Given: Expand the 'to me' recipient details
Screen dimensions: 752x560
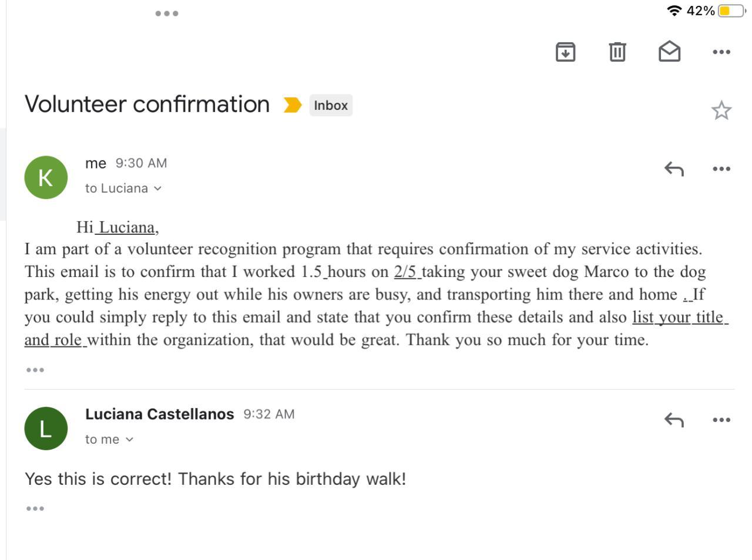Looking at the screenshot, I should pyautogui.click(x=110, y=440).
